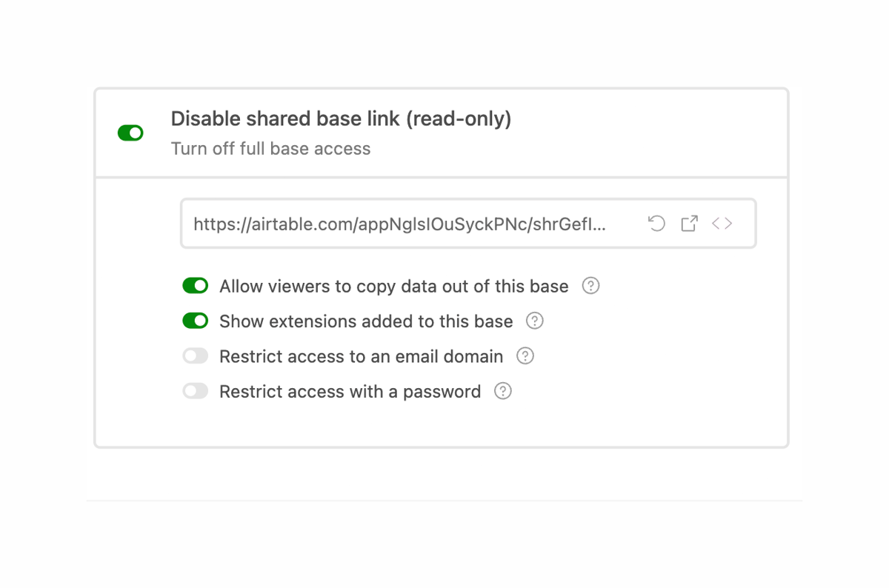The width and height of the screenshot is (889, 588).
Task: Toggle off "Show extensions added to this base"
Action: point(195,321)
